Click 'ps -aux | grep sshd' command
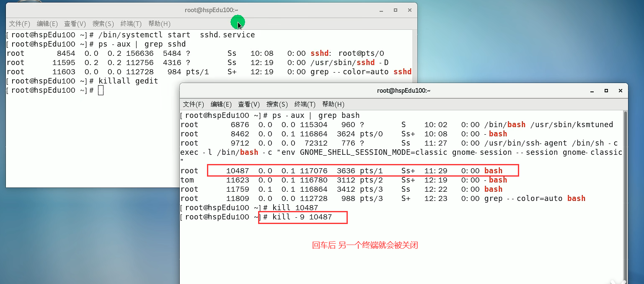Viewport: 644px width, 284px height. click(142, 44)
